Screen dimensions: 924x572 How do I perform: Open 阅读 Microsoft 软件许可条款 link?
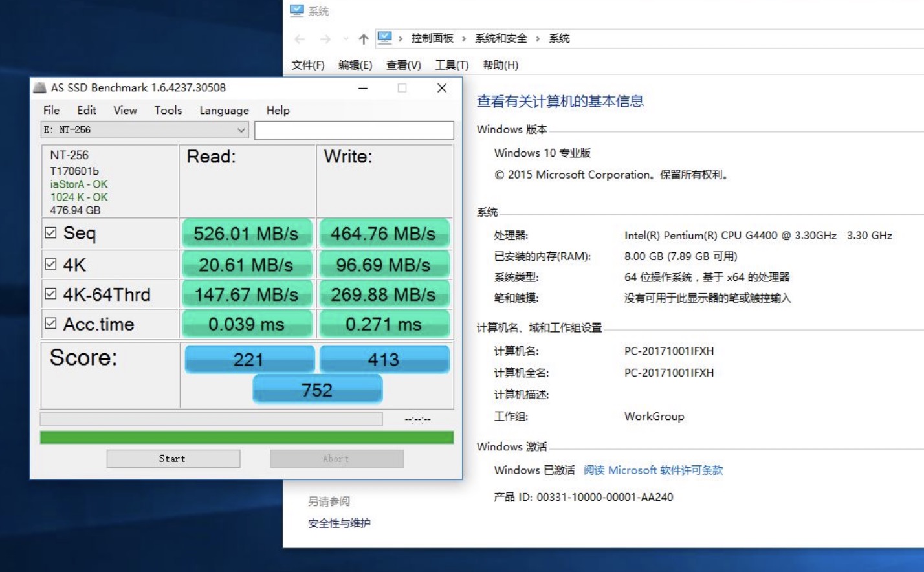coord(653,470)
